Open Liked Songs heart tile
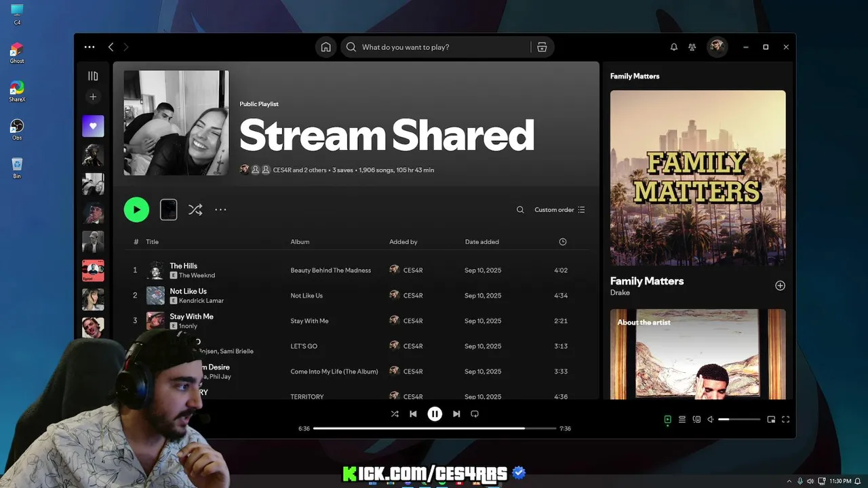Image resolution: width=868 pixels, height=488 pixels. (93, 126)
